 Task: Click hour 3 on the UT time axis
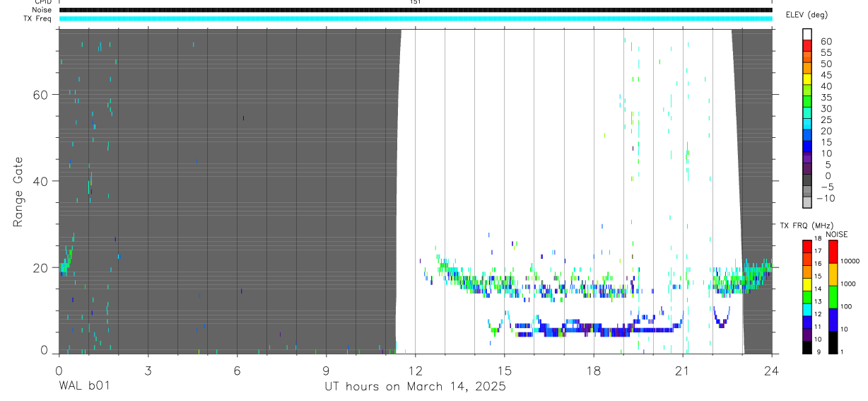148,369
